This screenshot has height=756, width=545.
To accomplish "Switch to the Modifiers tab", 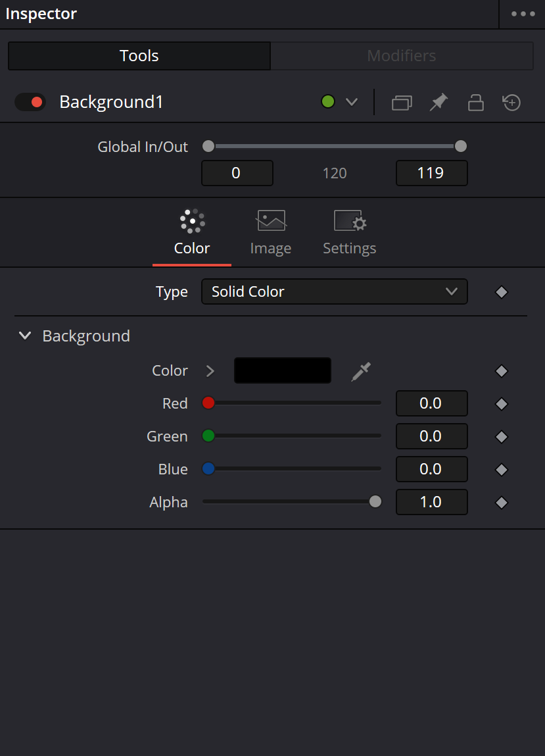I will 402,56.
